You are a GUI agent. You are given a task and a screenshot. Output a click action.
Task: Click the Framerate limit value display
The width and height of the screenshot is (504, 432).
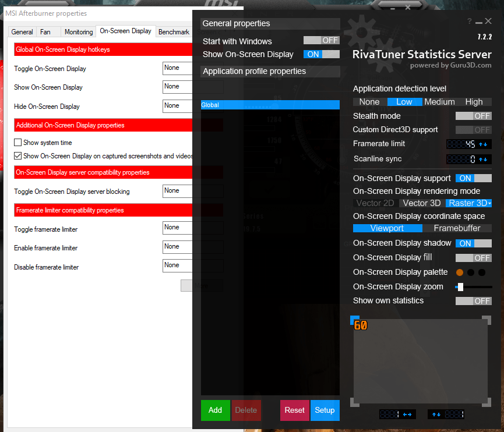pyautogui.click(x=461, y=144)
